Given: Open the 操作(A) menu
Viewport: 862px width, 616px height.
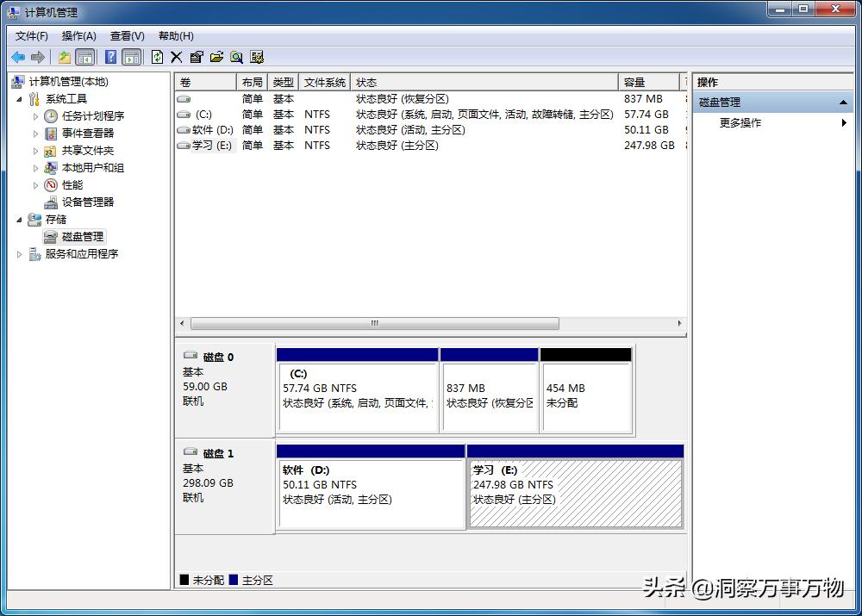Looking at the screenshot, I should point(78,35).
